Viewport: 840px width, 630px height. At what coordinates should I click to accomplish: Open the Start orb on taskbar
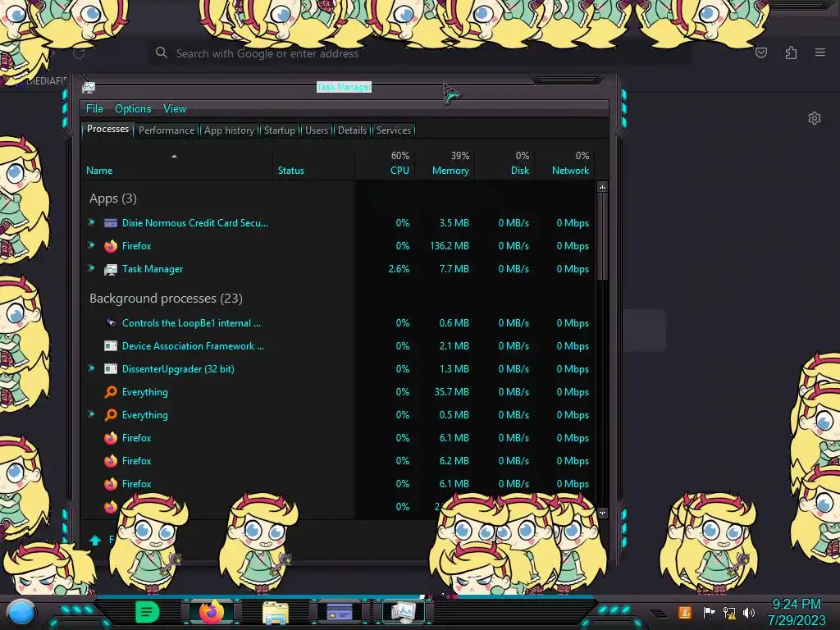21,613
